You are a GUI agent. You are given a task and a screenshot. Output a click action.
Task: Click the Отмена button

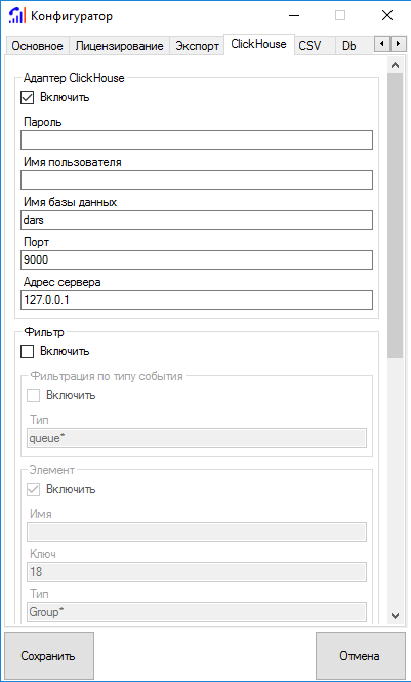[x=359, y=656]
